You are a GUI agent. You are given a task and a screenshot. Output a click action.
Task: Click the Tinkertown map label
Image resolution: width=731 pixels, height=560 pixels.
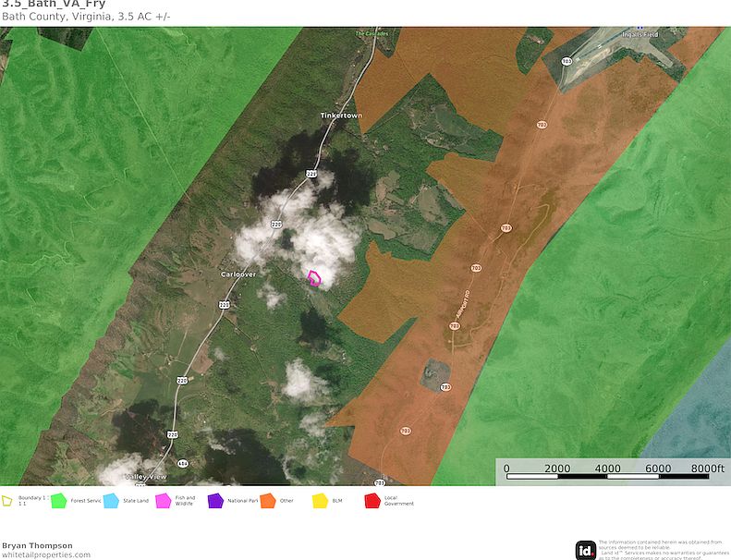pyautogui.click(x=341, y=116)
